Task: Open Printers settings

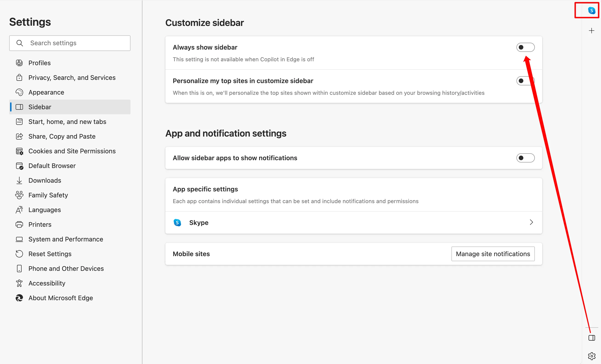Action: click(40, 224)
